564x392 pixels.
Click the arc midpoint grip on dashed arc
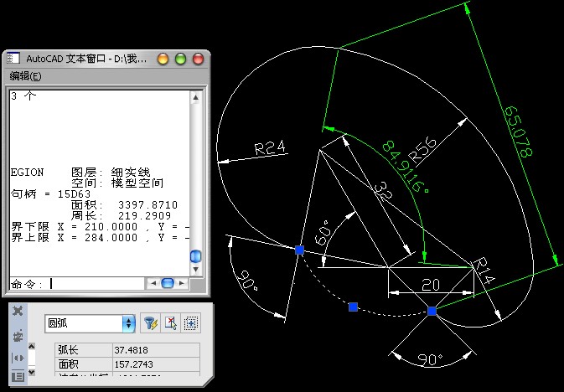click(353, 307)
